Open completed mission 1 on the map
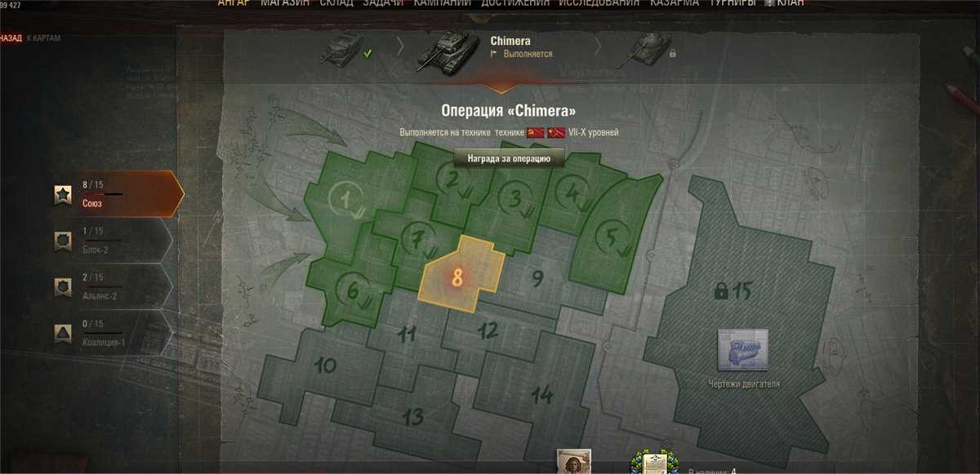 345,198
